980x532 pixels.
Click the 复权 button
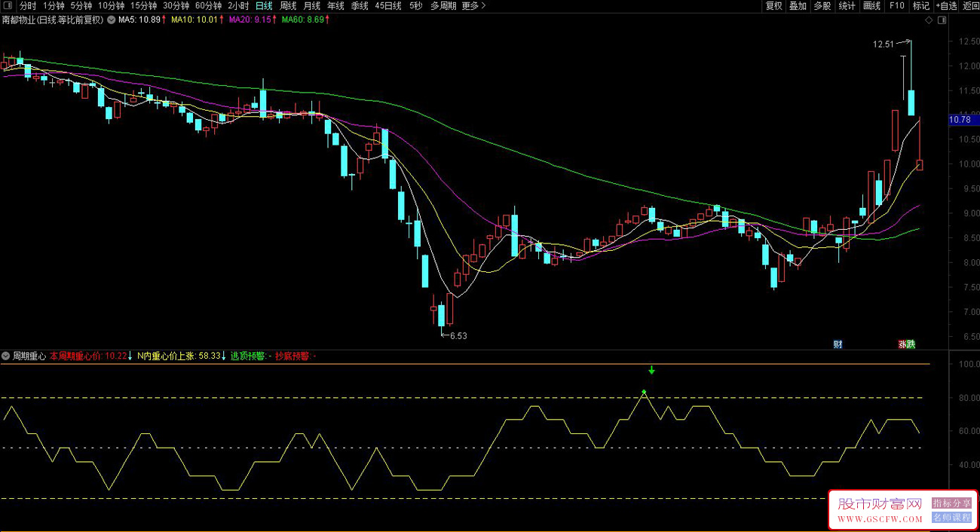(774, 6)
